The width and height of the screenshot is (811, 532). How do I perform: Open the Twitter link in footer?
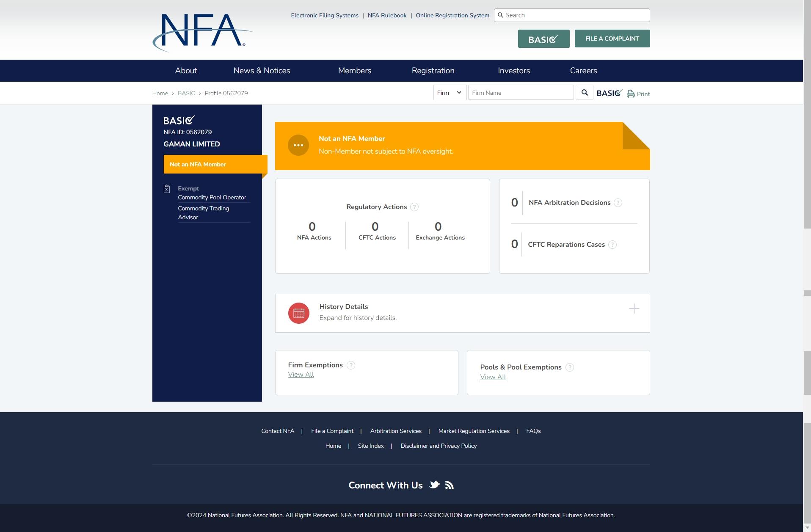point(434,485)
